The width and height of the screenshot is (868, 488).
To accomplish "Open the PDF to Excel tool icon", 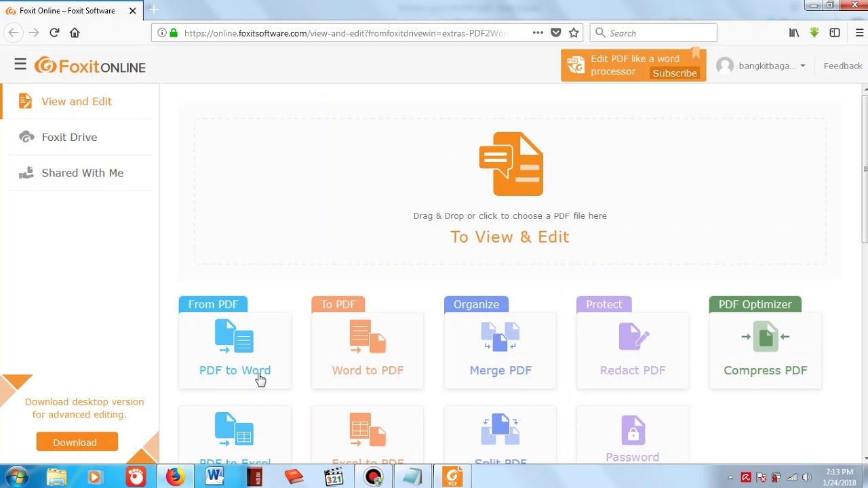I will 234,430.
